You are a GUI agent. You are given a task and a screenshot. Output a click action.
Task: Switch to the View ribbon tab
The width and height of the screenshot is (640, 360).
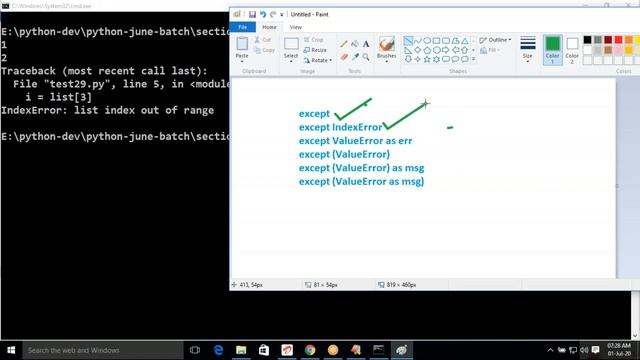pos(296,27)
